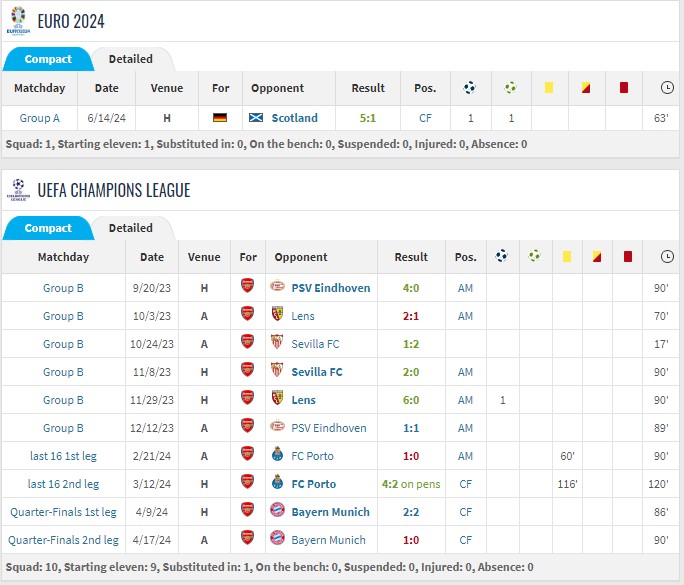The width and height of the screenshot is (684, 585).
Task: Open the 1:1 result against PSV Eindhoven
Action: 411,428
